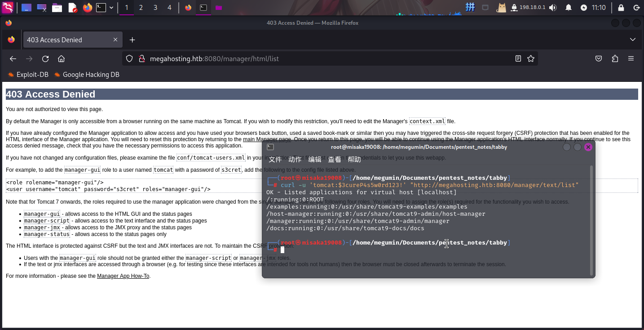
Task: Open the terminal 动作 menu
Action: (x=295, y=160)
